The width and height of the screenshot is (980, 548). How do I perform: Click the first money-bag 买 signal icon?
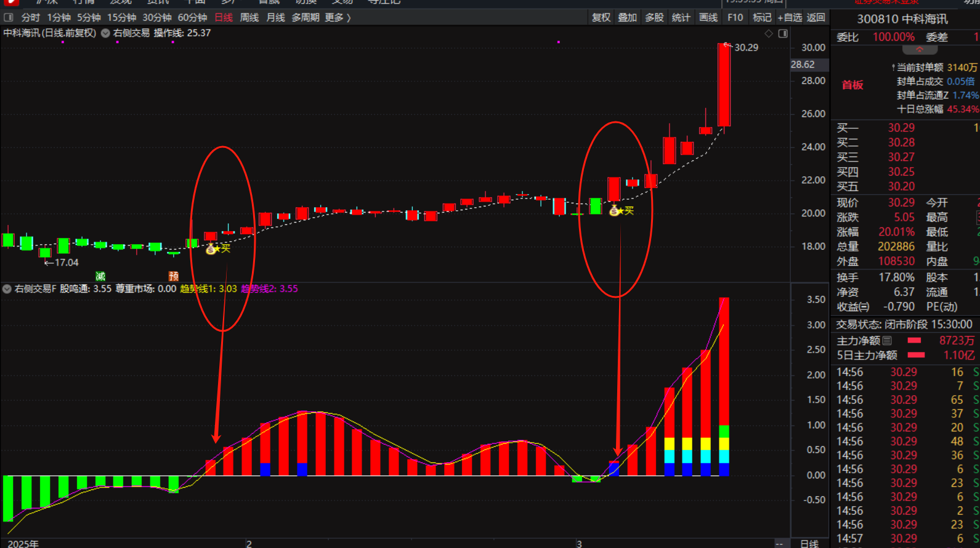211,249
